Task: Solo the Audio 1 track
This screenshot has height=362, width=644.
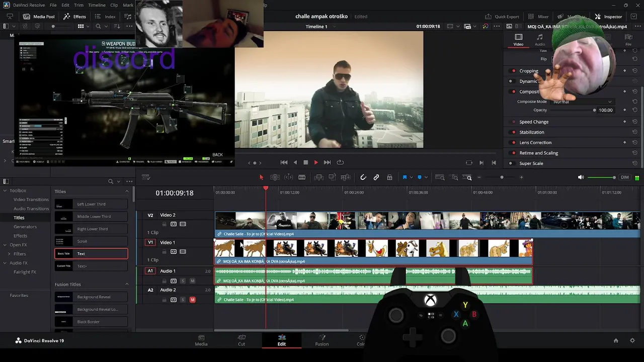Action: [x=183, y=281]
